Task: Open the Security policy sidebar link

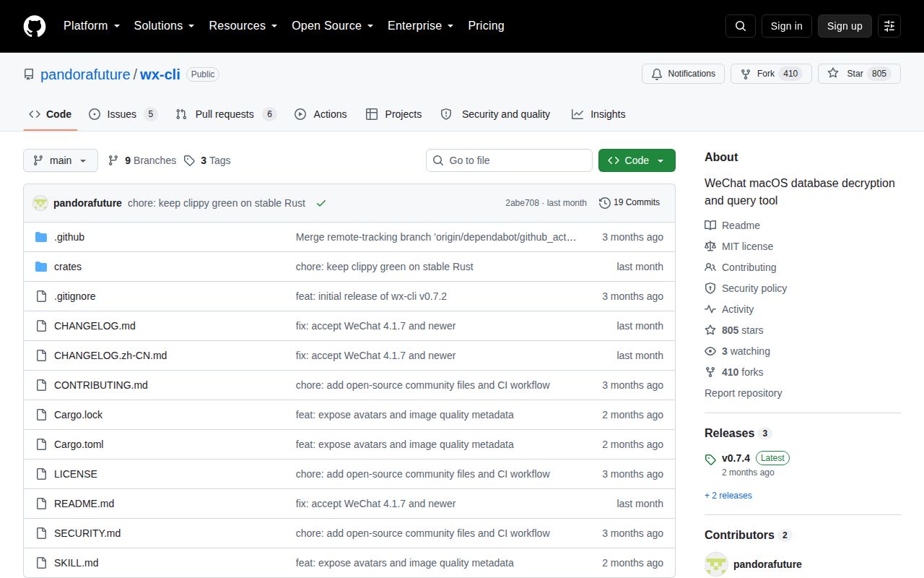Action: (746, 288)
